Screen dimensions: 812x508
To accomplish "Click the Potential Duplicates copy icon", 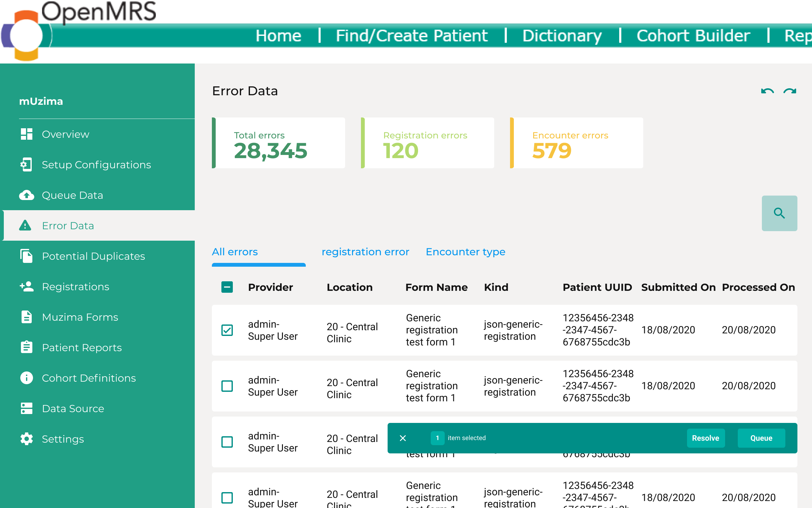I will pyautogui.click(x=27, y=256).
